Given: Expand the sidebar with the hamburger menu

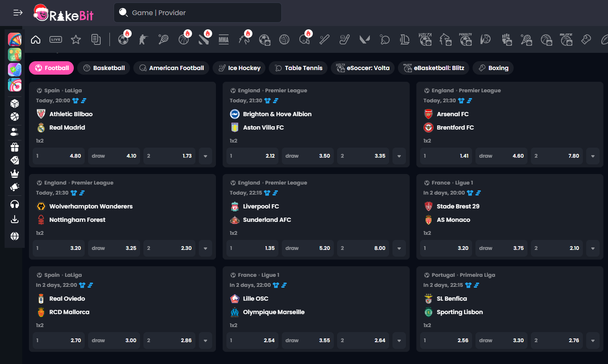Looking at the screenshot, I should 18,13.
